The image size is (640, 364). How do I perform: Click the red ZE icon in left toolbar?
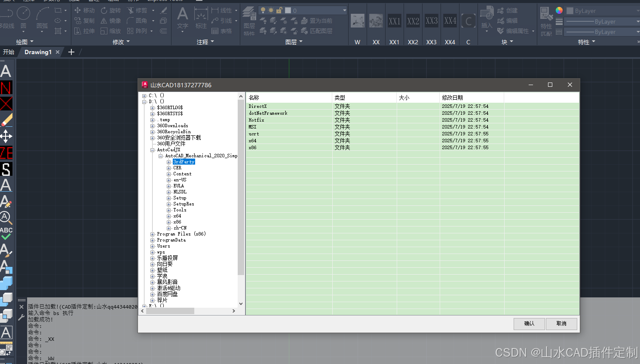6,153
